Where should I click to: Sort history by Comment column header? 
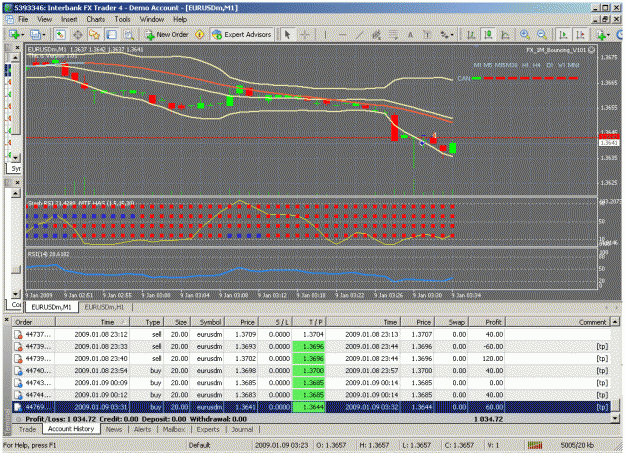coord(558,322)
